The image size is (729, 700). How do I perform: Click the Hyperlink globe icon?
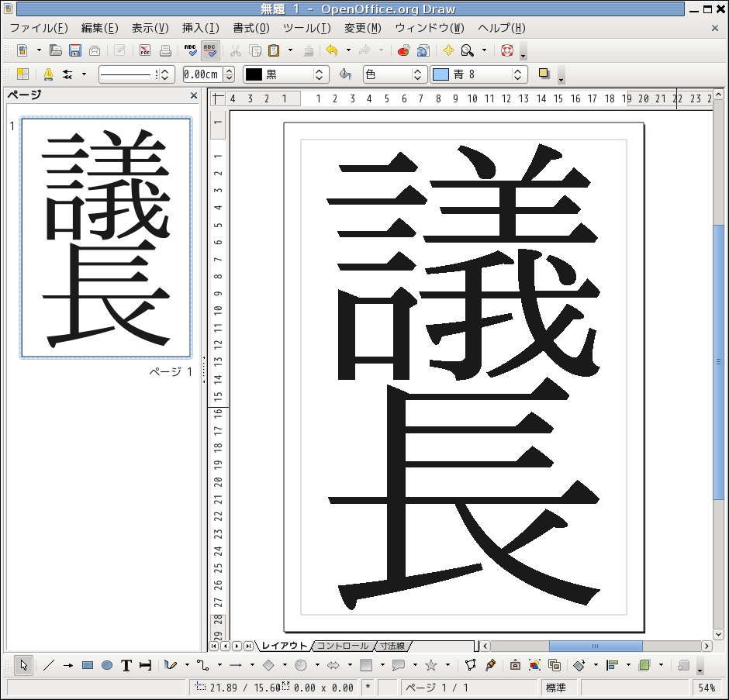423,50
